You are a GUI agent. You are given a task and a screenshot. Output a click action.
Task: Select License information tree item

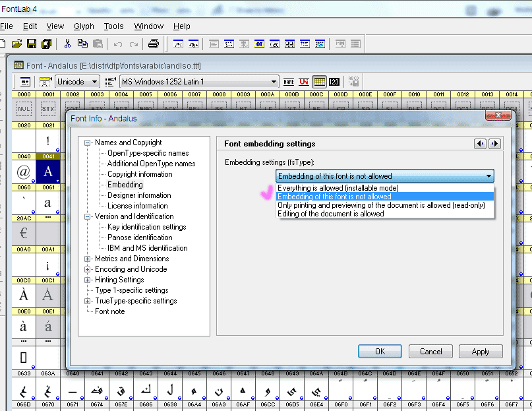[137, 206]
